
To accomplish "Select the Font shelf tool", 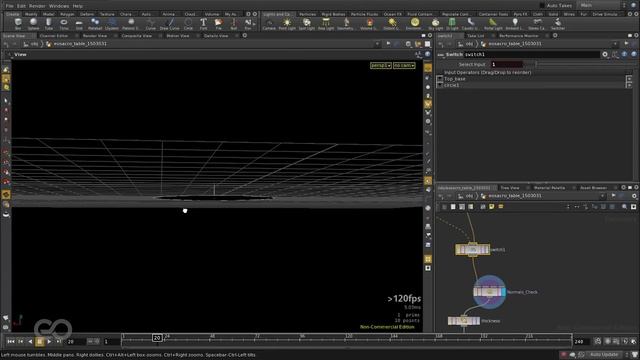I will [203, 24].
